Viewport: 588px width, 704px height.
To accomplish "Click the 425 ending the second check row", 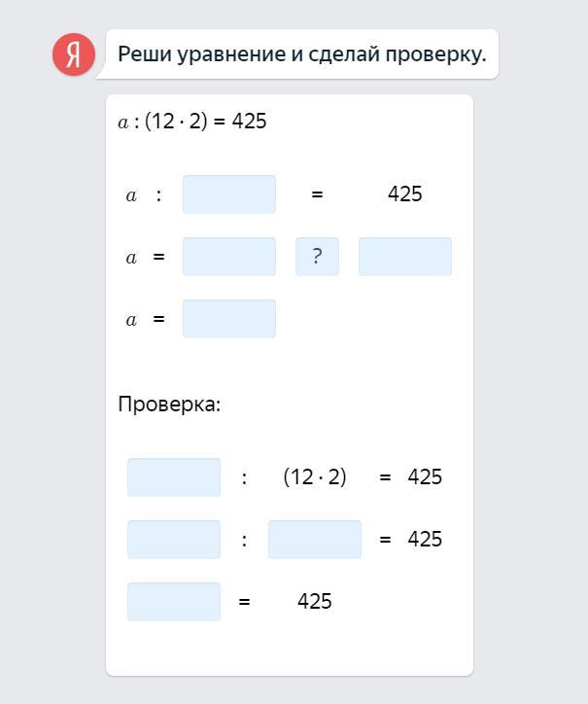I will pyautogui.click(x=425, y=540).
